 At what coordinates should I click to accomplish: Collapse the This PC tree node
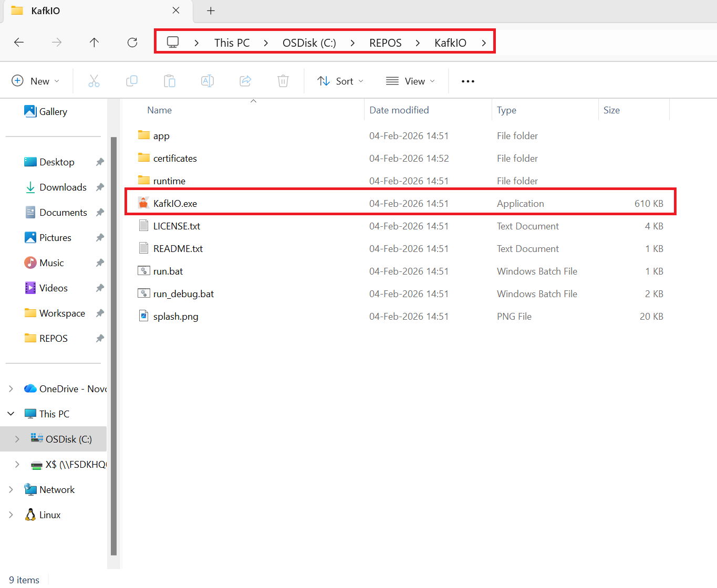[x=11, y=414]
